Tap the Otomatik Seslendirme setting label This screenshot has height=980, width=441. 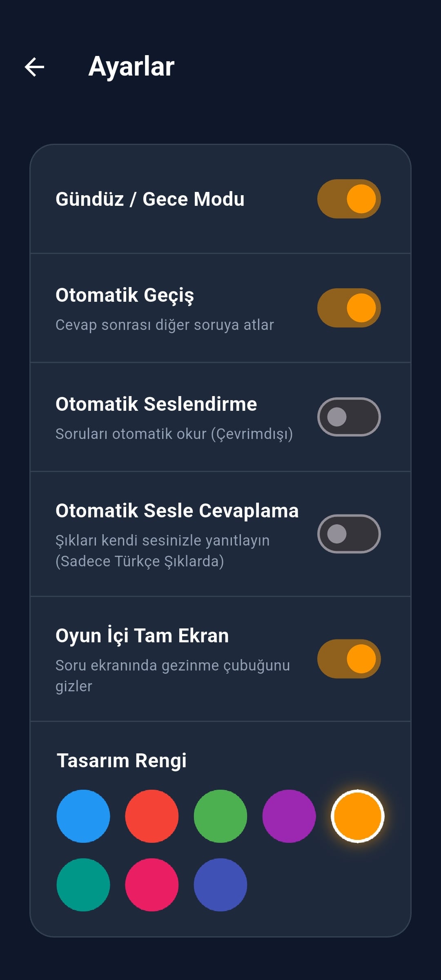point(156,404)
